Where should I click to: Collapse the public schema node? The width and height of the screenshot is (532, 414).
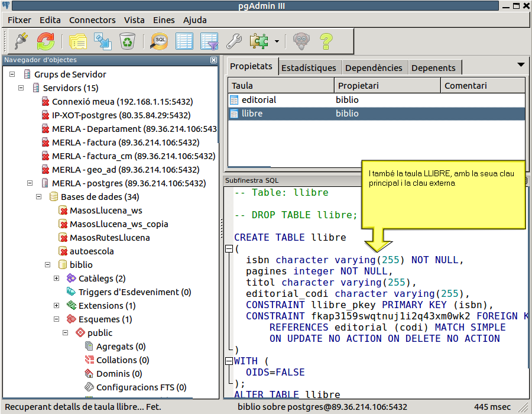pyautogui.click(x=65, y=332)
